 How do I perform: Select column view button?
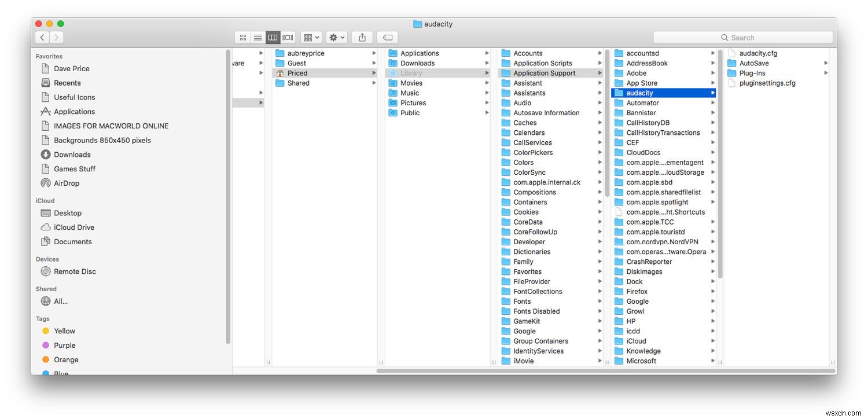point(273,38)
